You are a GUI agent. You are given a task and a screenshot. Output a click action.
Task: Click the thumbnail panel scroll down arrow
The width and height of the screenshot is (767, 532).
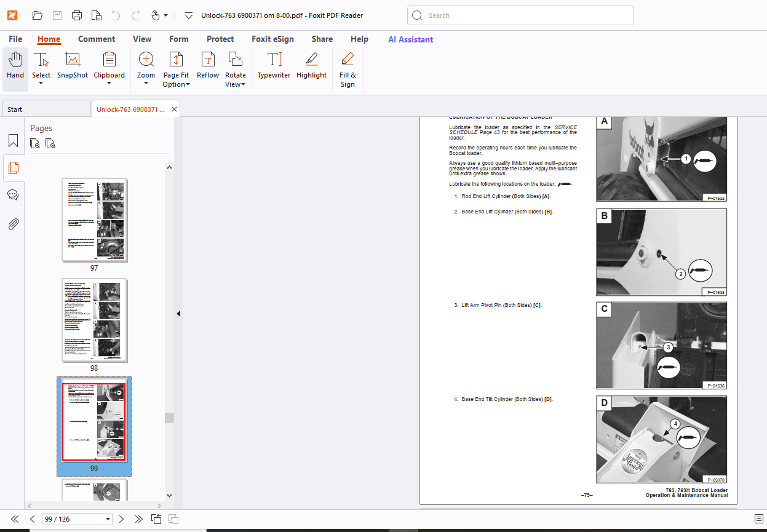(169, 495)
